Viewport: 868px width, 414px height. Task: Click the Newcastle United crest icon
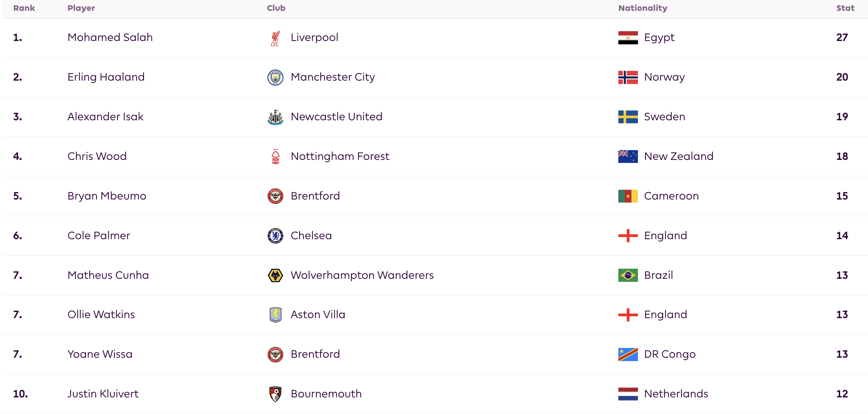tap(275, 117)
